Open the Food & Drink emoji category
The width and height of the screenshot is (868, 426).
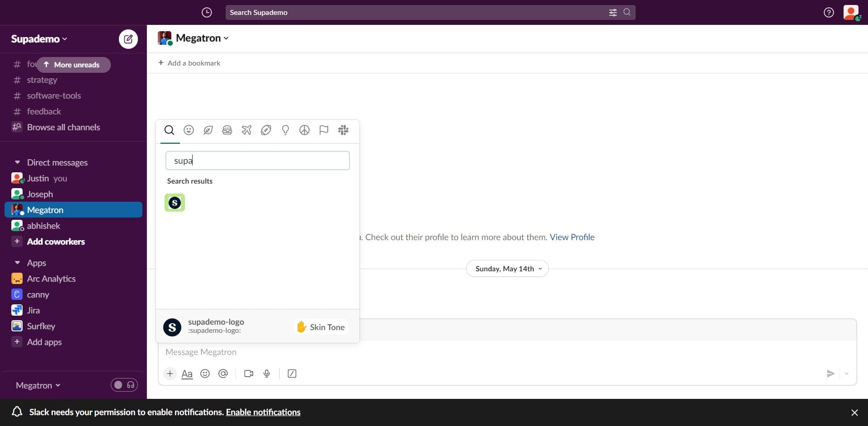point(227,130)
